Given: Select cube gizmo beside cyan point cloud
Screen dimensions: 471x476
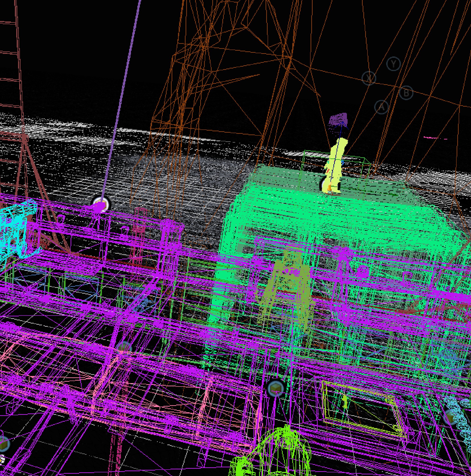Looking at the screenshot, I should (450, 416).
